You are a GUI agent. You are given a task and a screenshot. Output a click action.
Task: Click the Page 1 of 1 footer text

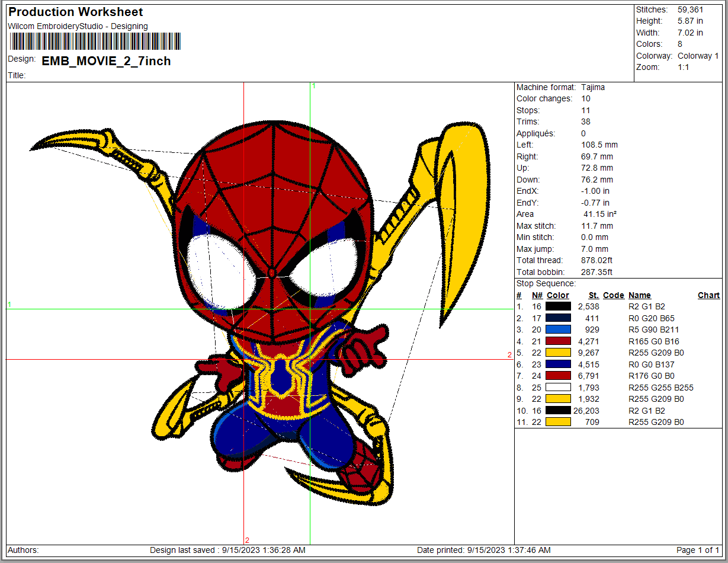point(697,550)
